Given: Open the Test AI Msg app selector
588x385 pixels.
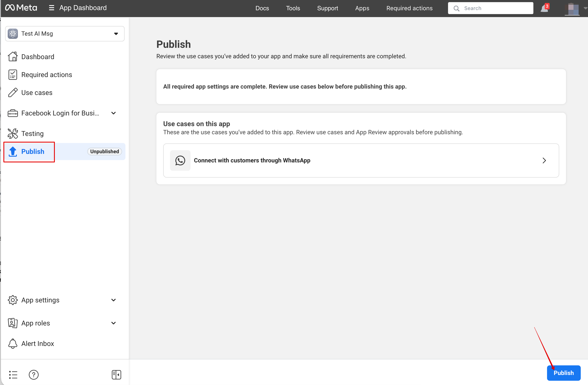Looking at the screenshot, I should click(x=65, y=34).
